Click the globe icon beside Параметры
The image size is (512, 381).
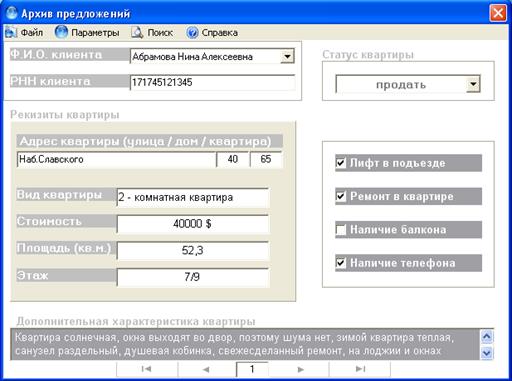click(61, 32)
